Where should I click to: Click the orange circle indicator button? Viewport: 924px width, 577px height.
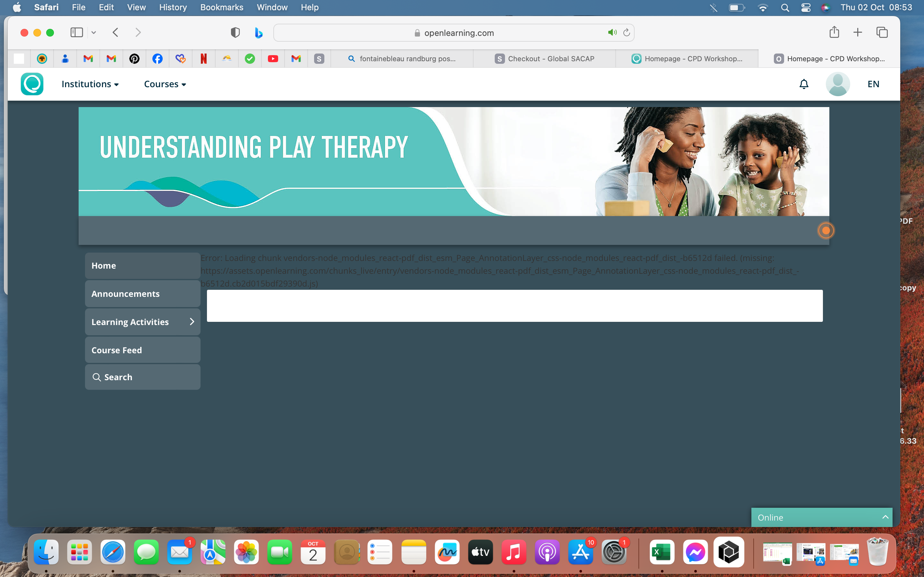click(826, 230)
